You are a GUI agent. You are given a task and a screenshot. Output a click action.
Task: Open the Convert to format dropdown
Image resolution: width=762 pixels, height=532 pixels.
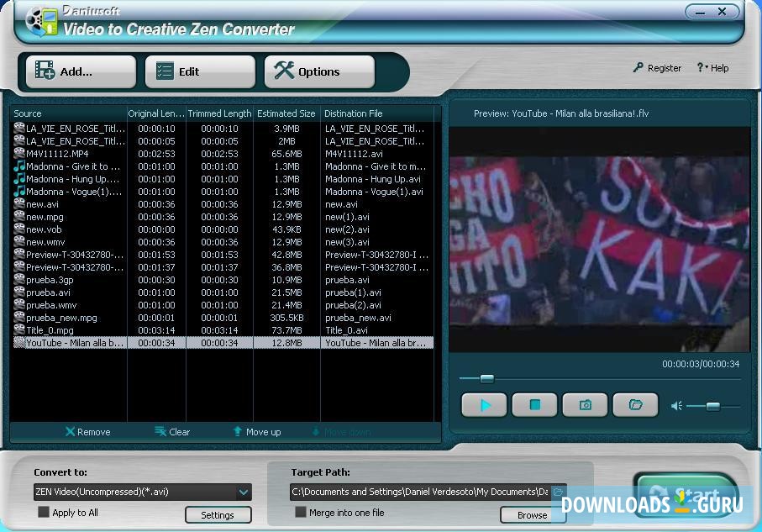[x=244, y=492]
